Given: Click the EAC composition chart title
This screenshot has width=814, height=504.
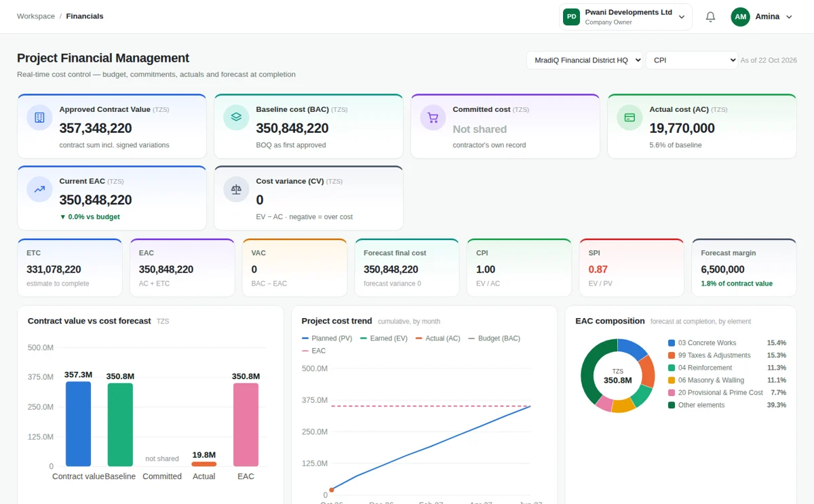Looking at the screenshot, I should coord(610,321).
